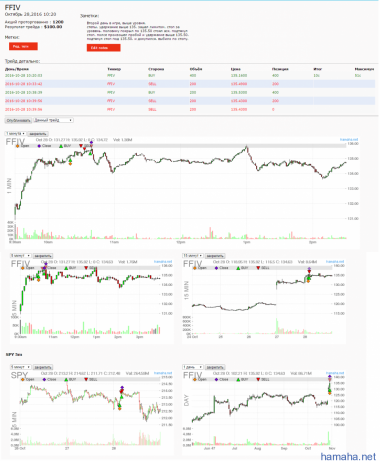Click the Объём column header
Screen dimensions: 380x461
(x=196, y=69)
